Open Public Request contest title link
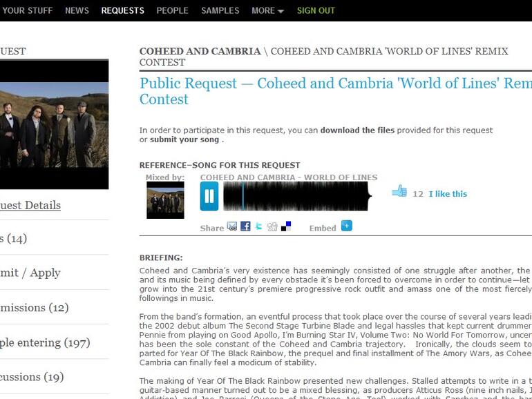 pyautogui.click(x=336, y=91)
